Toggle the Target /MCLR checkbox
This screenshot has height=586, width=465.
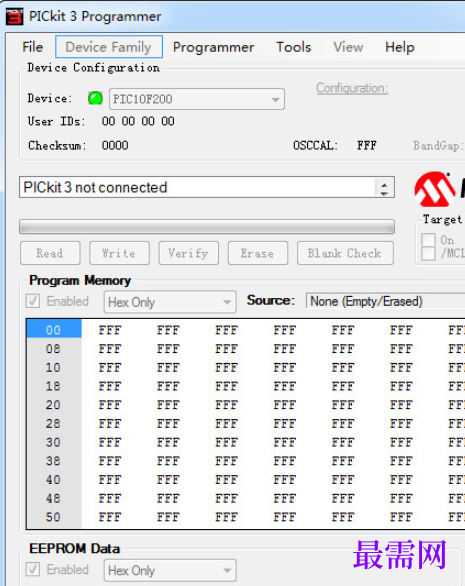[x=428, y=253]
